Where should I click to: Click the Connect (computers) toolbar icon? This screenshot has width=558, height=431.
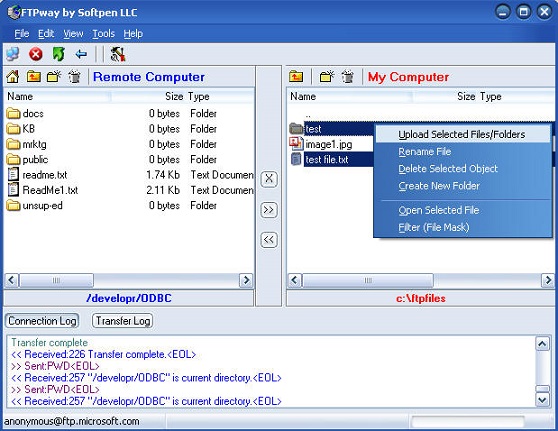[13, 54]
